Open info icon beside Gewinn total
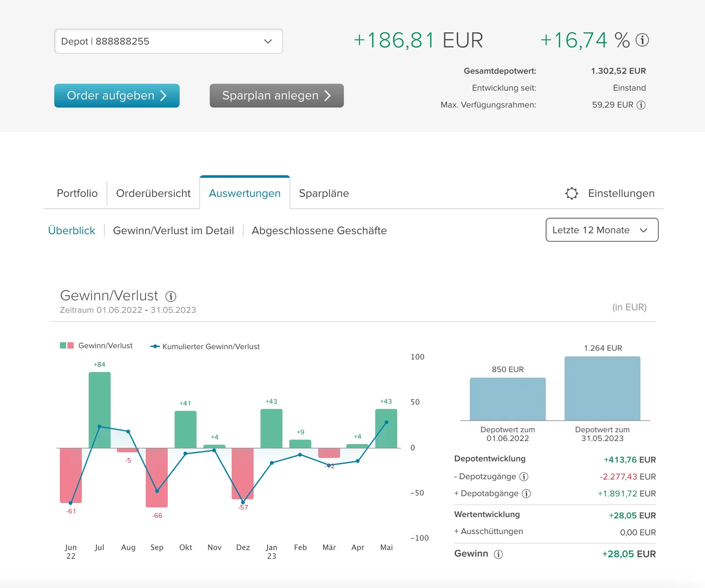This screenshot has height=588, width=705. tap(498, 554)
